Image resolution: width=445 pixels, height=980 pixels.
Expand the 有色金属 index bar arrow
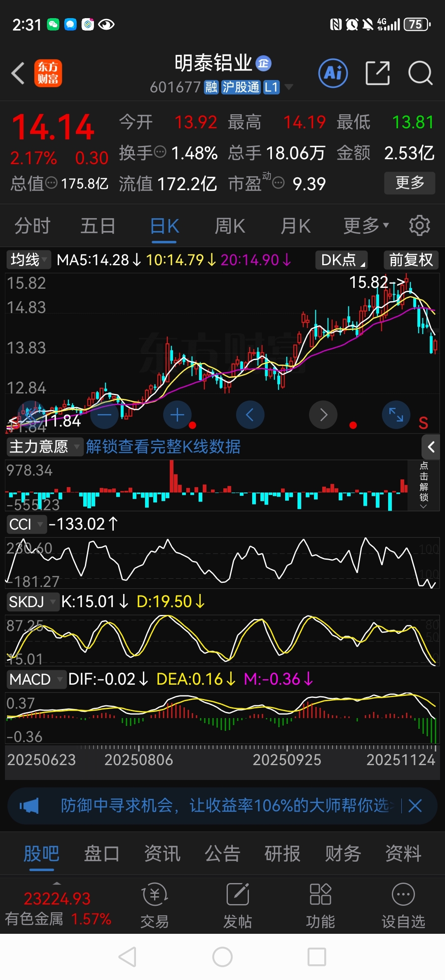tap(57, 883)
